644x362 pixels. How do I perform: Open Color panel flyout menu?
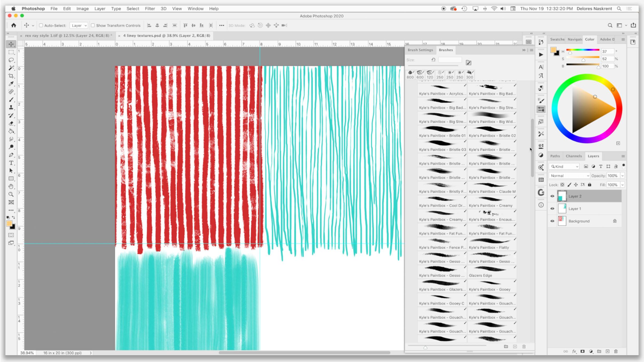click(623, 39)
